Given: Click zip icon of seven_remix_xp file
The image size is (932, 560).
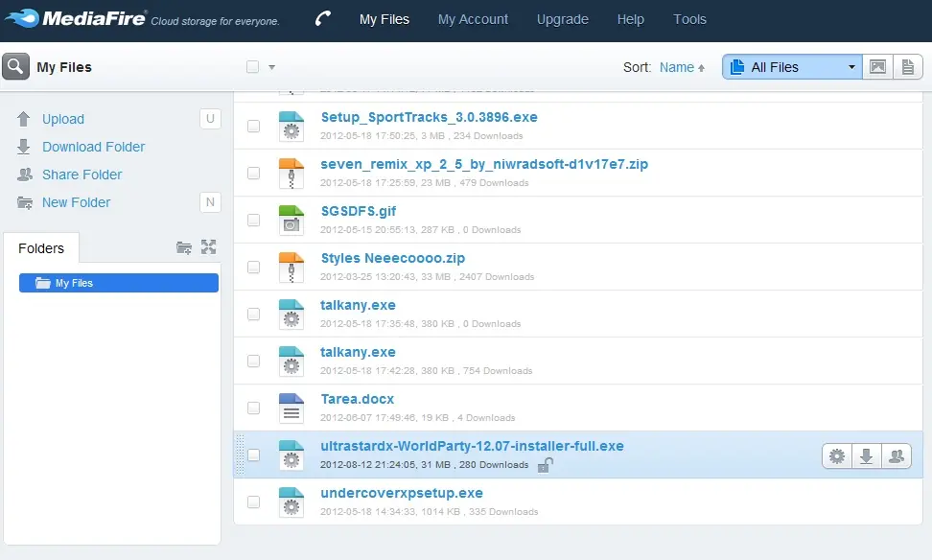Looking at the screenshot, I should tap(291, 173).
